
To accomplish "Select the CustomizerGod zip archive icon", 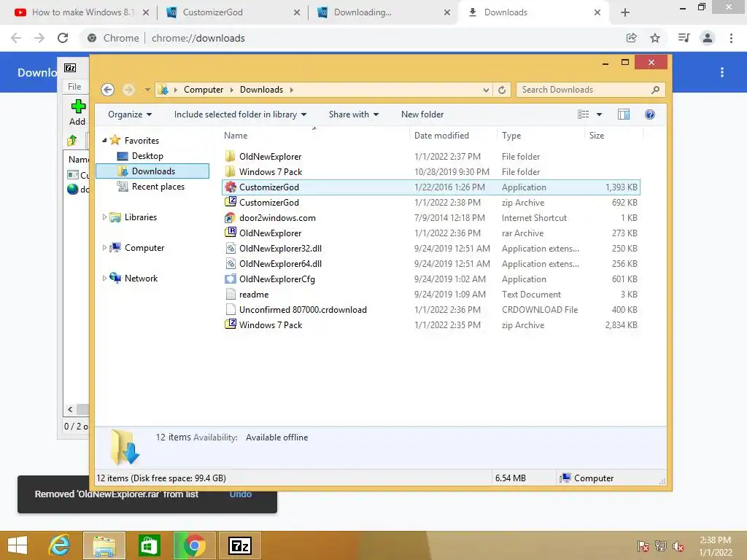I will pyautogui.click(x=231, y=202).
